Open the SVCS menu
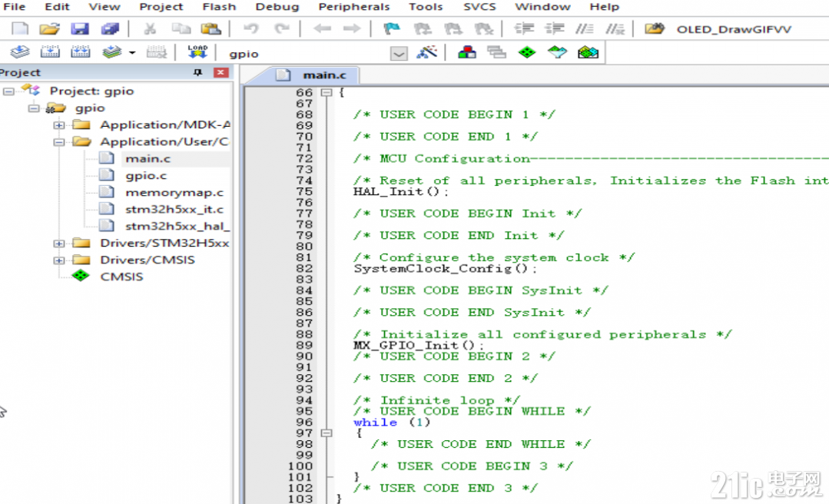This screenshot has width=829, height=504. click(x=479, y=7)
